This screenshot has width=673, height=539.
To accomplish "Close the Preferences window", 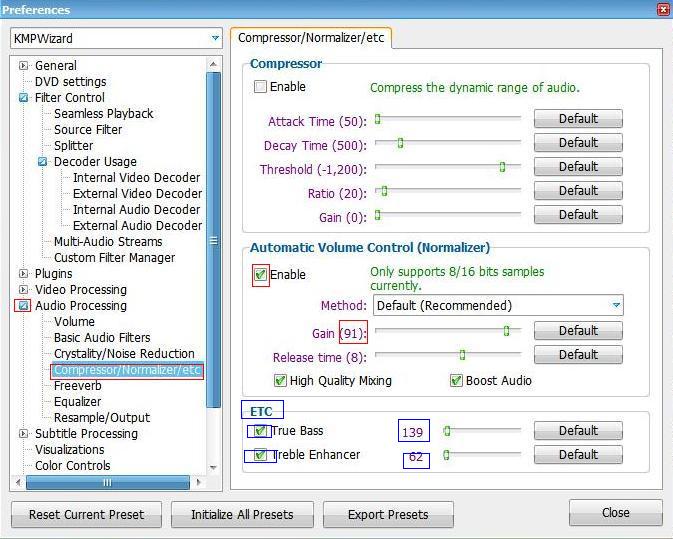I will pyautogui.click(x=664, y=9).
